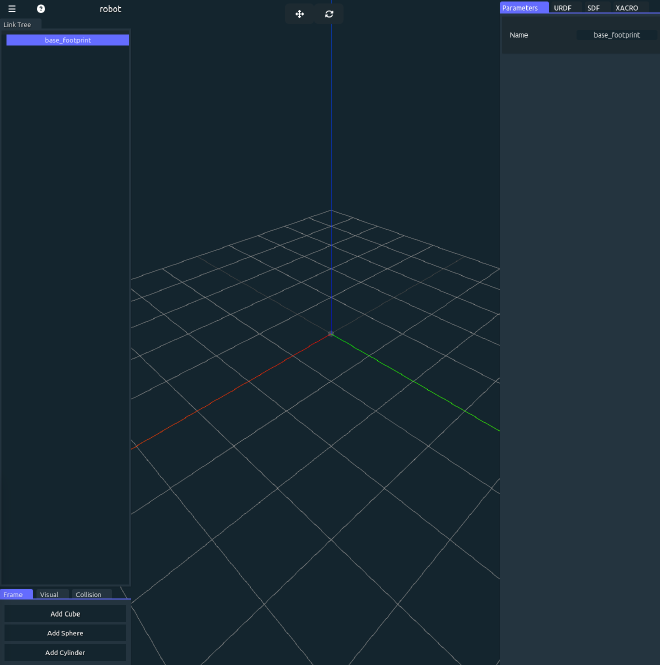Click the origin point in 3D viewport
This screenshot has height=665, width=660.
[x=331, y=334]
